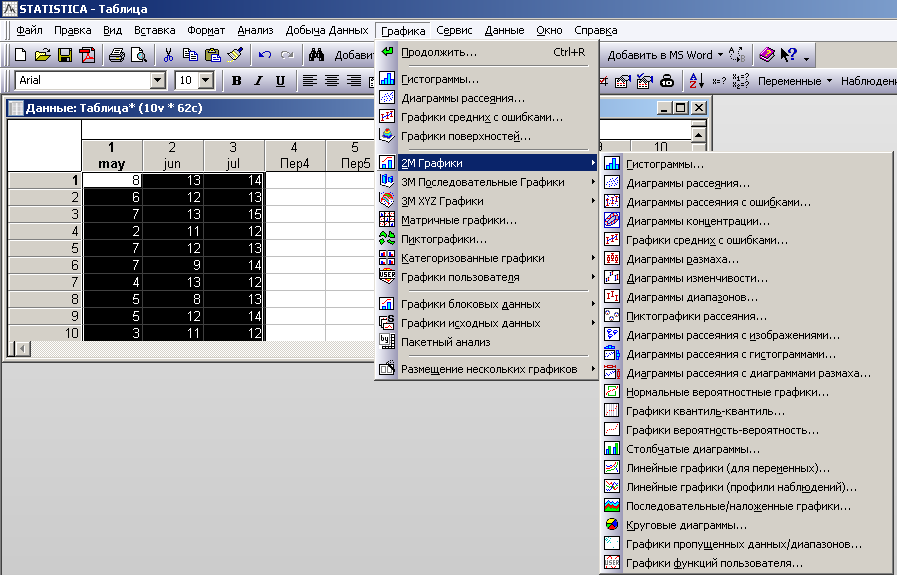897x575 pixels.
Task: Click the Format painter brush icon
Action: (x=235, y=55)
